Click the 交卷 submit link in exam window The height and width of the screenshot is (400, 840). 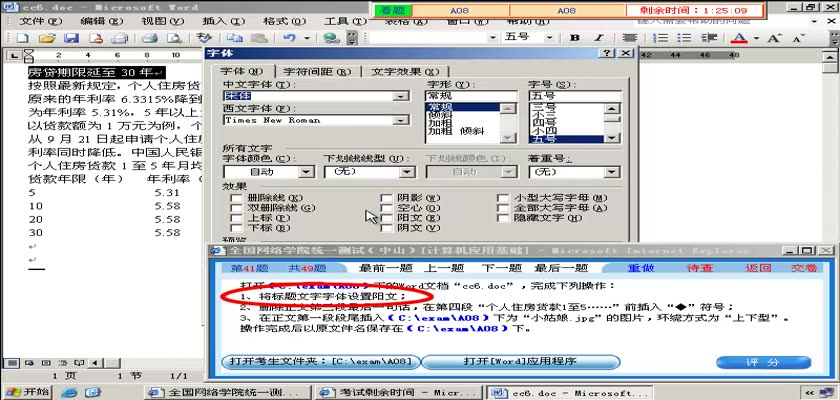805,268
